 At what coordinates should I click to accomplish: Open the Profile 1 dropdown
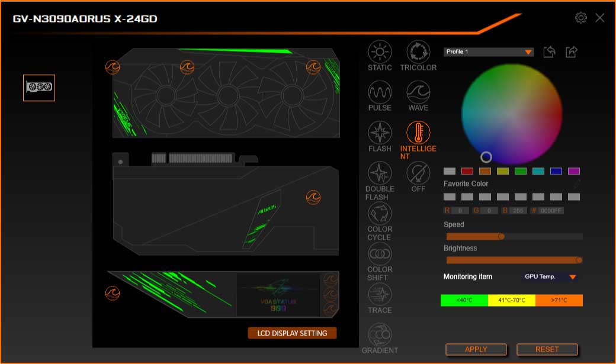click(489, 52)
